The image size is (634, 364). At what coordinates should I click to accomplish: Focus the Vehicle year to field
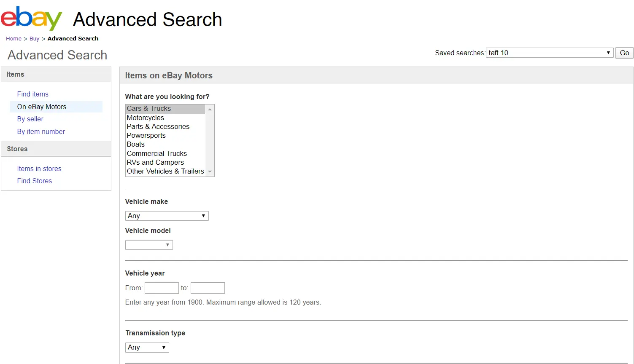(208, 288)
